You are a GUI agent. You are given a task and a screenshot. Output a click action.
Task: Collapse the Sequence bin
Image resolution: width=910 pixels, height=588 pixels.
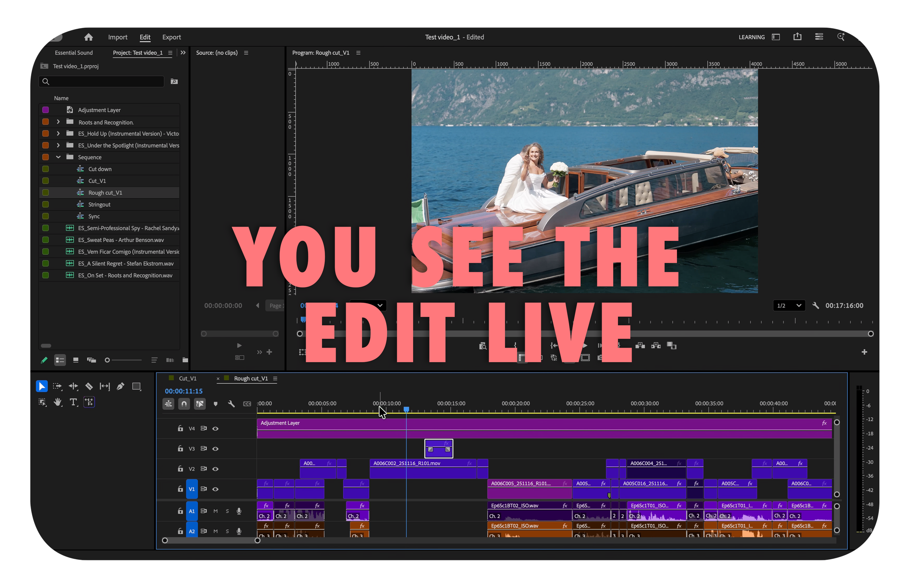[58, 157]
